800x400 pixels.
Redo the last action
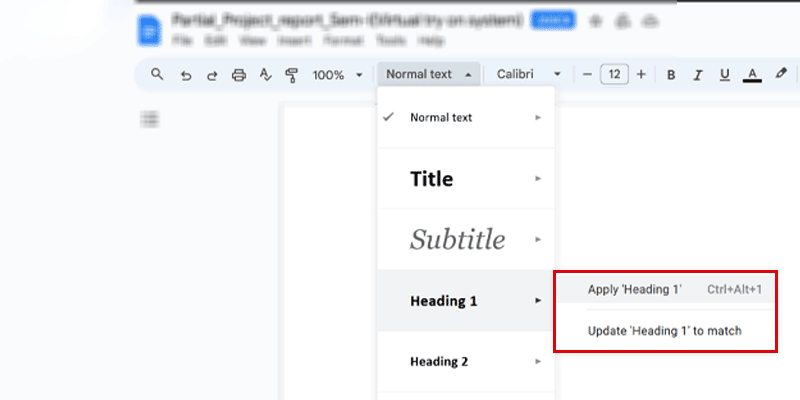click(x=212, y=76)
